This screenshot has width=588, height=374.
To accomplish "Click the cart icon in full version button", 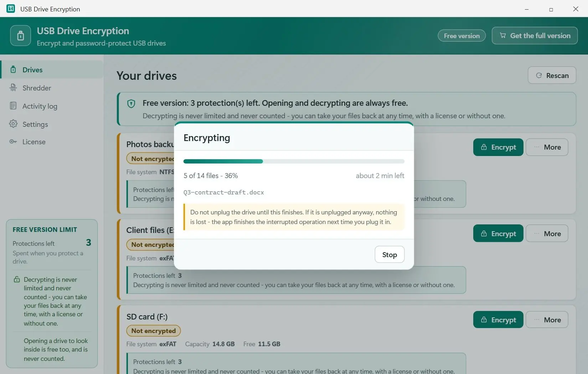I will (503, 35).
